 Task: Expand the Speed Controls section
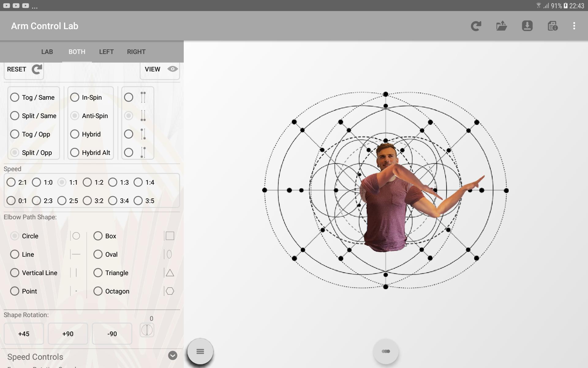click(x=172, y=355)
